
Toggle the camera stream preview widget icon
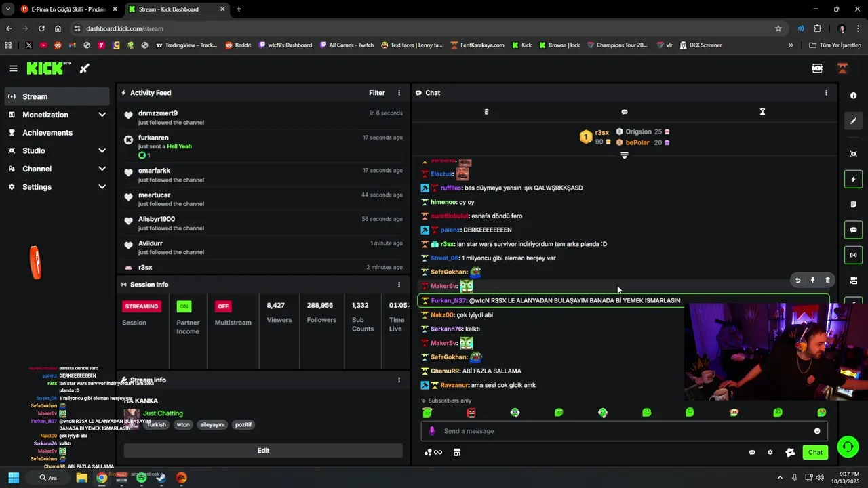pos(853,281)
